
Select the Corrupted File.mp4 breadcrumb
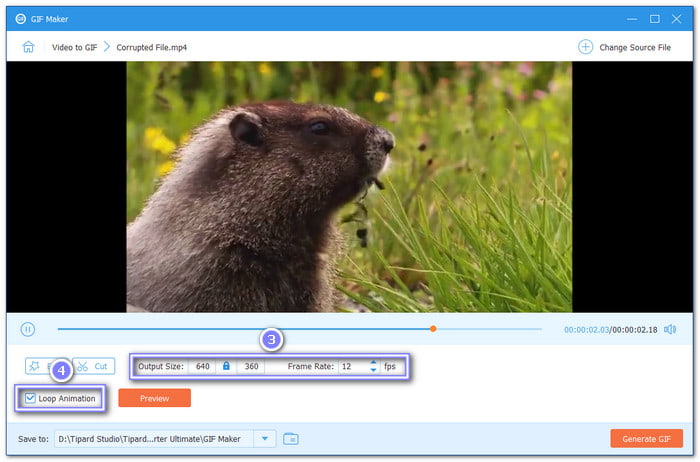150,47
